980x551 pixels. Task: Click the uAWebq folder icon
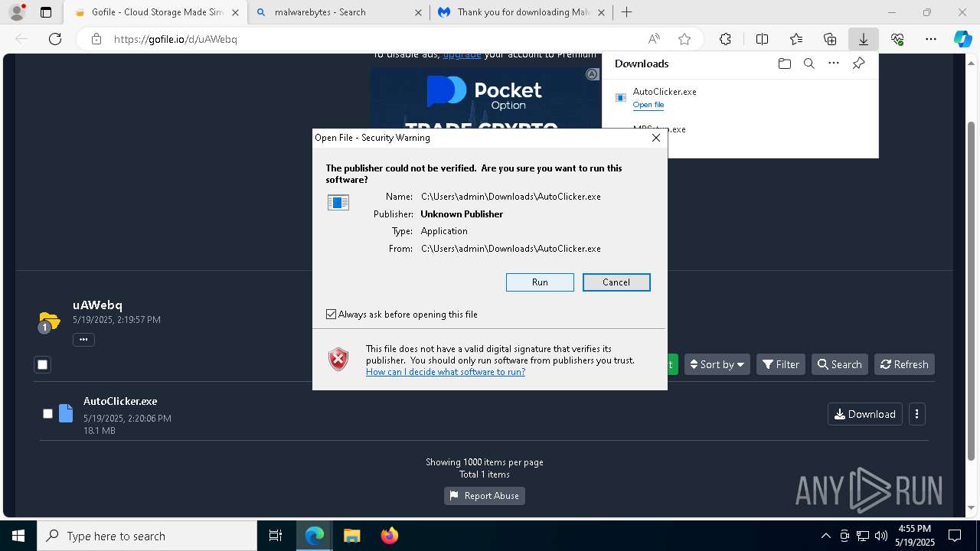pos(49,320)
